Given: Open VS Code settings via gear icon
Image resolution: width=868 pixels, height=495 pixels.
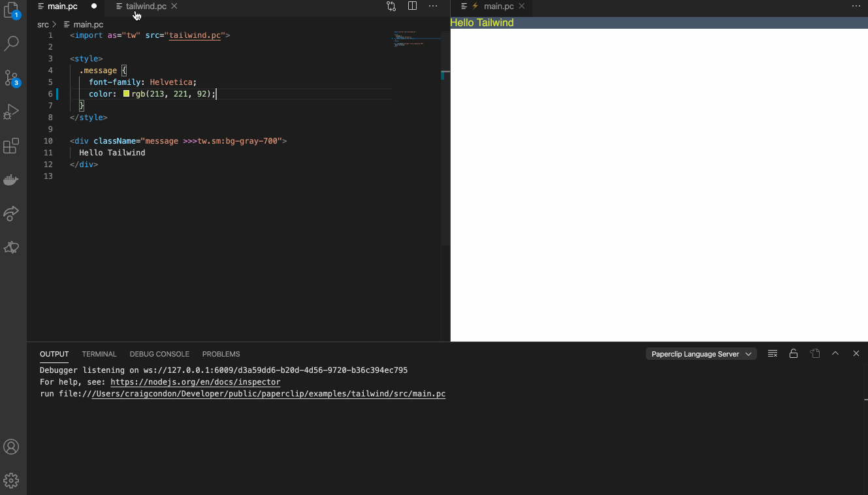Looking at the screenshot, I should pos(11,479).
